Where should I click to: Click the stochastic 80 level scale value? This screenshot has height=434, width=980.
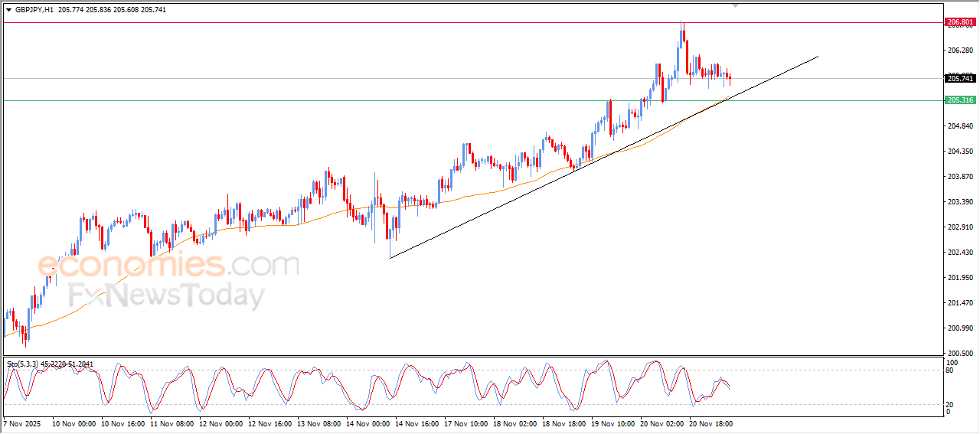pyautogui.click(x=951, y=370)
